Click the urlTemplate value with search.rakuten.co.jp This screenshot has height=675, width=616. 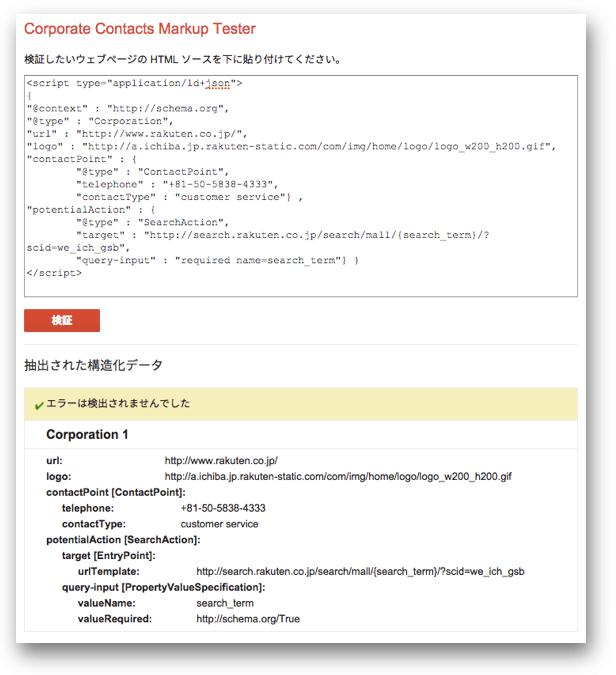click(x=360, y=571)
